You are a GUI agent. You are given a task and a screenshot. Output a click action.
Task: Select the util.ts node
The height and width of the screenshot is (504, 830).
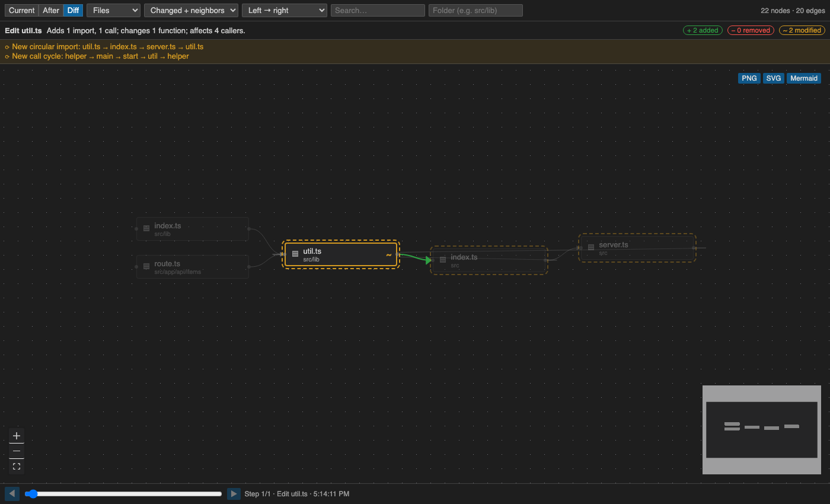pyautogui.click(x=341, y=255)
